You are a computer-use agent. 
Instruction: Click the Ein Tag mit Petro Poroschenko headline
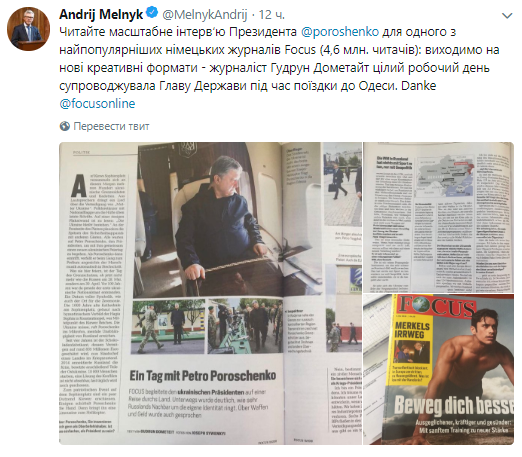tap(203, 376)
